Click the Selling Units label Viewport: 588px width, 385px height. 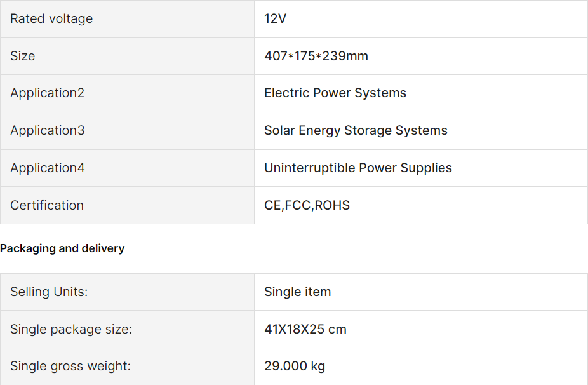[49, 292]
